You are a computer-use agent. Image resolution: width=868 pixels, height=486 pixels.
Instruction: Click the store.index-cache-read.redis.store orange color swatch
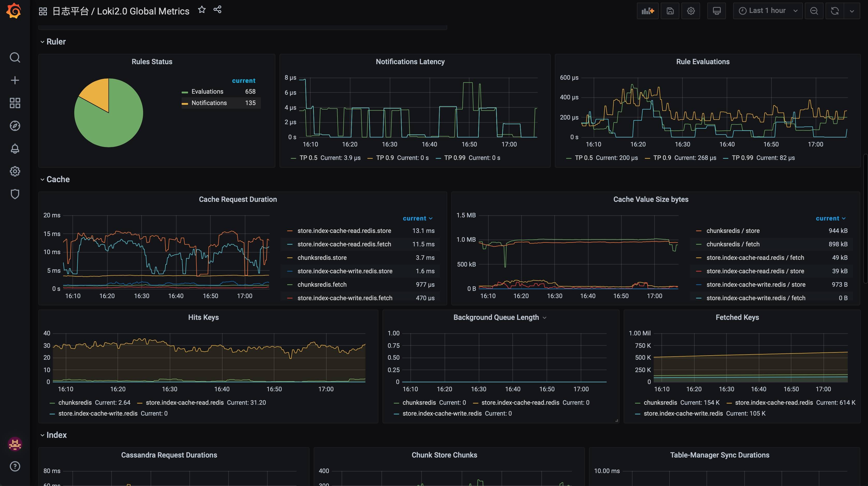coord(289,231)
